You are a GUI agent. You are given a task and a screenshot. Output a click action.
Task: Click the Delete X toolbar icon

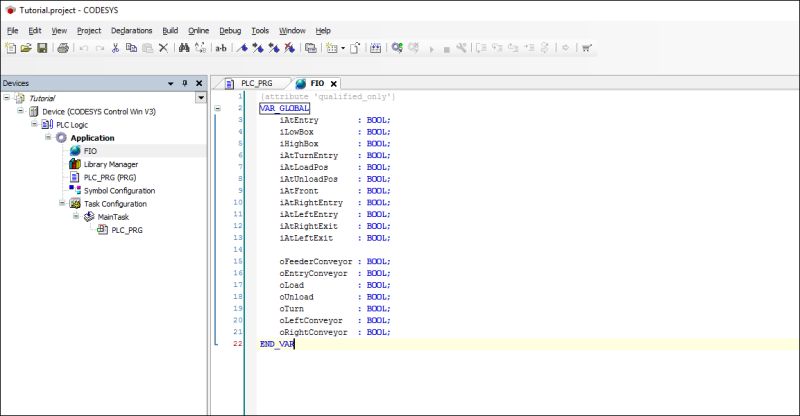pos(163,48)
